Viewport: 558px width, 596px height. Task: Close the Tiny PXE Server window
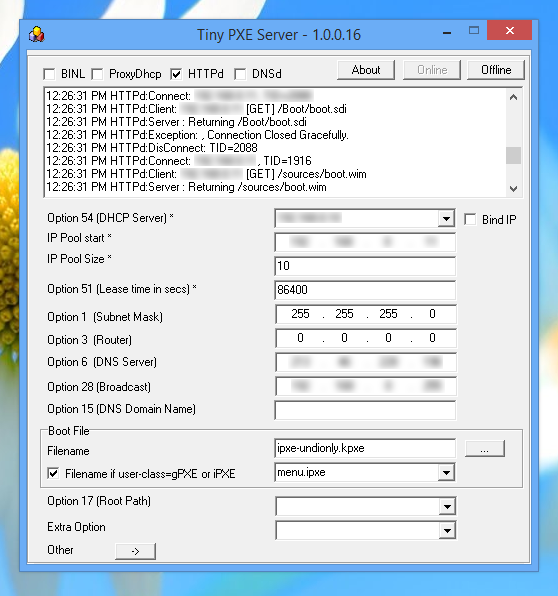pyautogui.click(x=510, y=30)
